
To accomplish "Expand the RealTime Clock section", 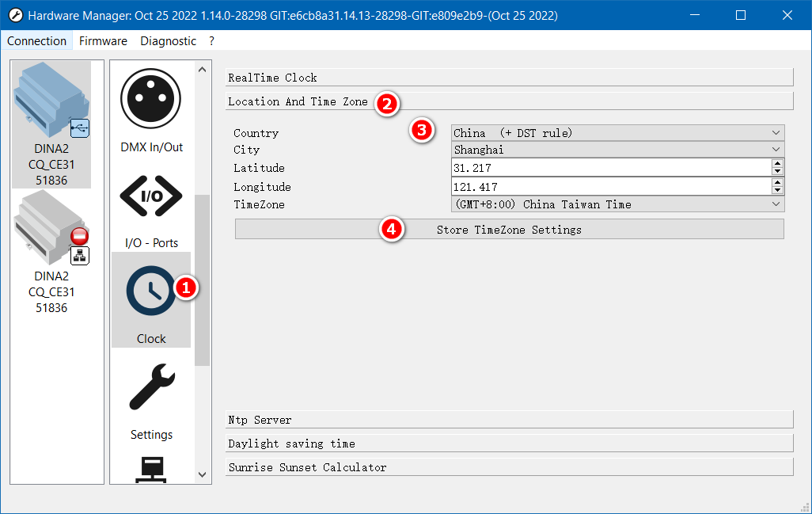I will 509,78.
